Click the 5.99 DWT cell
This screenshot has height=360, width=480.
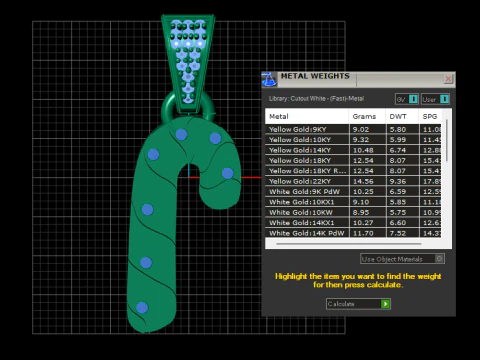point(402,140)
